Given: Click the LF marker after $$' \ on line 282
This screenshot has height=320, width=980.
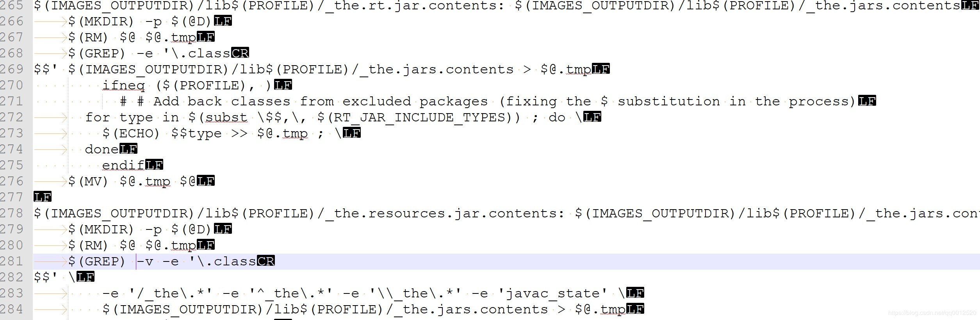Looking at the screenshot, I should point(86,277).
